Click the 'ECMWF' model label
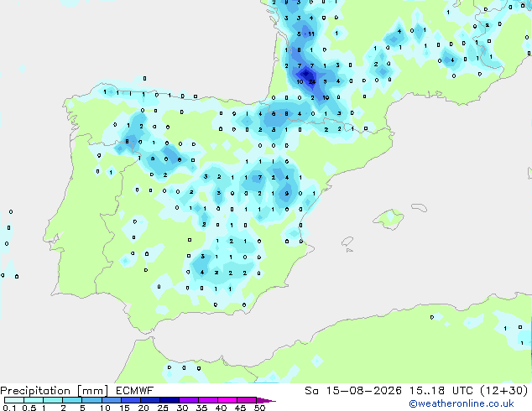Screen dimensions: 532x411 tap(135, 391)
